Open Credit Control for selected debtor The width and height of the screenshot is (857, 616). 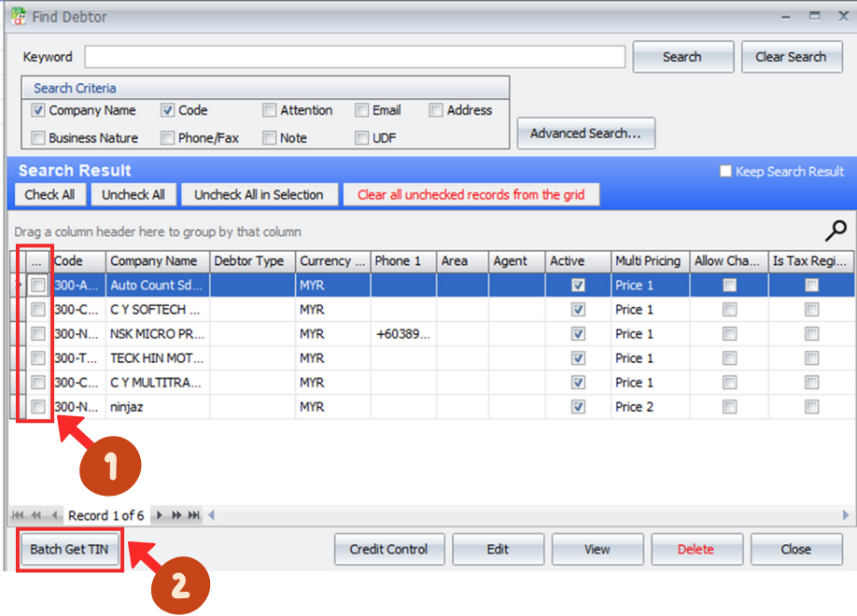click(x=388, y=550)
